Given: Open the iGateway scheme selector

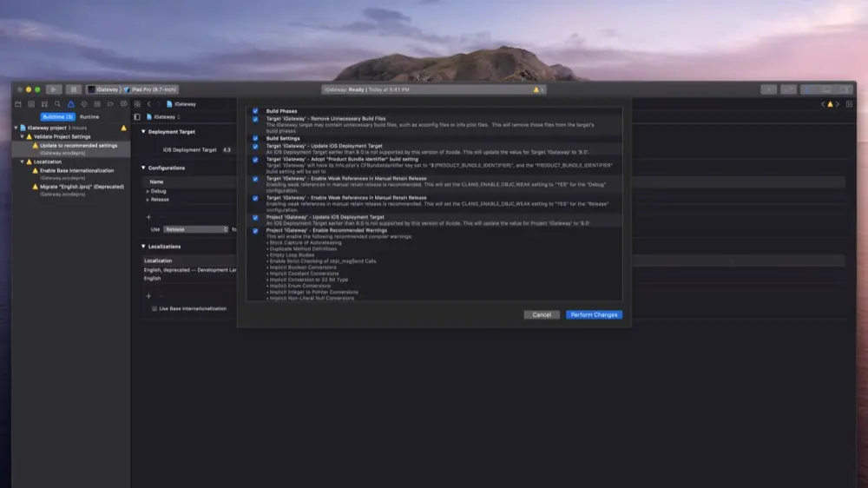Looking at the screenshot, I should (x=104, y=89).
